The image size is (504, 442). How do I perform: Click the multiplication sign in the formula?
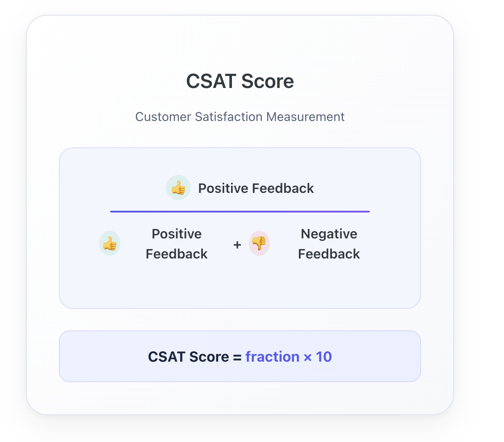[x=308, y=357]
